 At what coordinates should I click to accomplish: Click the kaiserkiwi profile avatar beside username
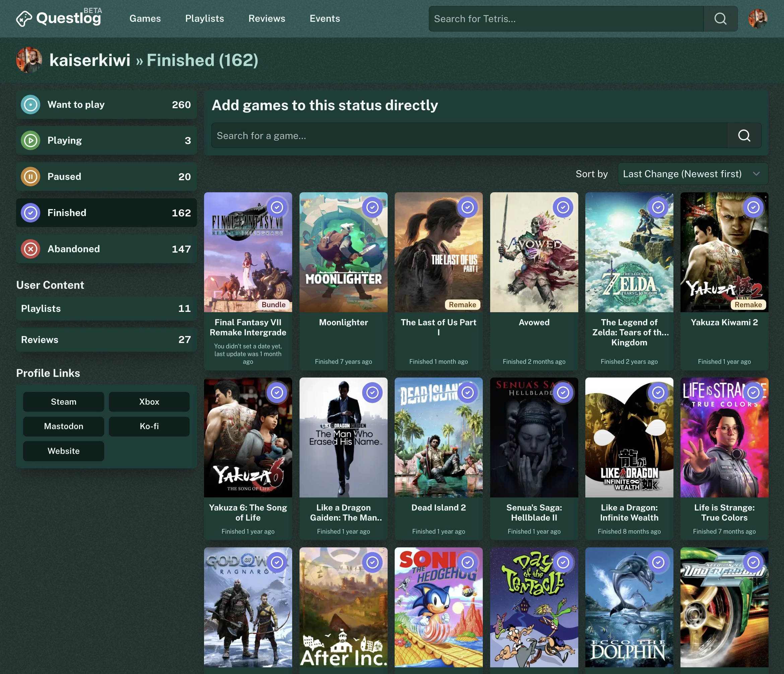29,60
